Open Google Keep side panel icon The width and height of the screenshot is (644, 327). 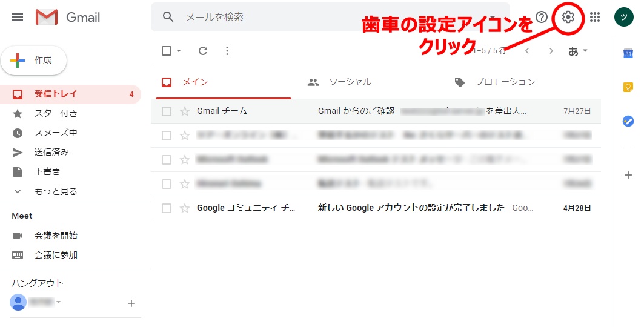[x=628, y=87]
